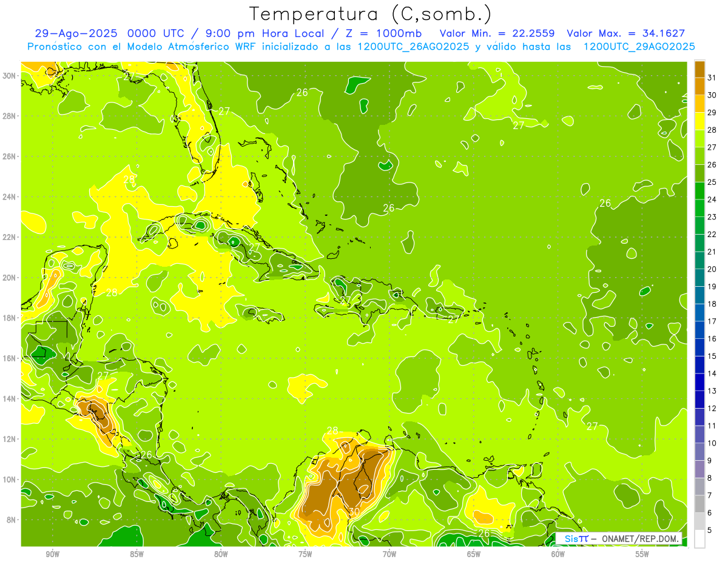Click legend swatch between 22 and 23
This screenshot has height=562, width=728.
coord(699,226)
